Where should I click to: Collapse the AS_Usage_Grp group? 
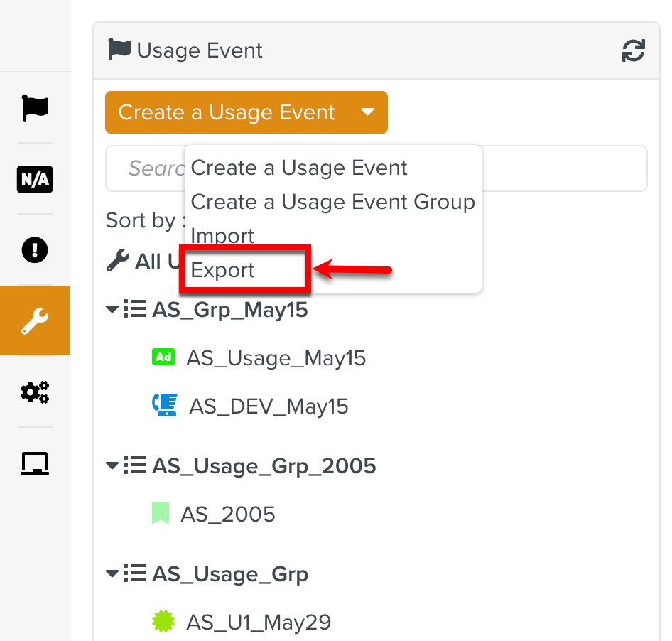point(112,574)
